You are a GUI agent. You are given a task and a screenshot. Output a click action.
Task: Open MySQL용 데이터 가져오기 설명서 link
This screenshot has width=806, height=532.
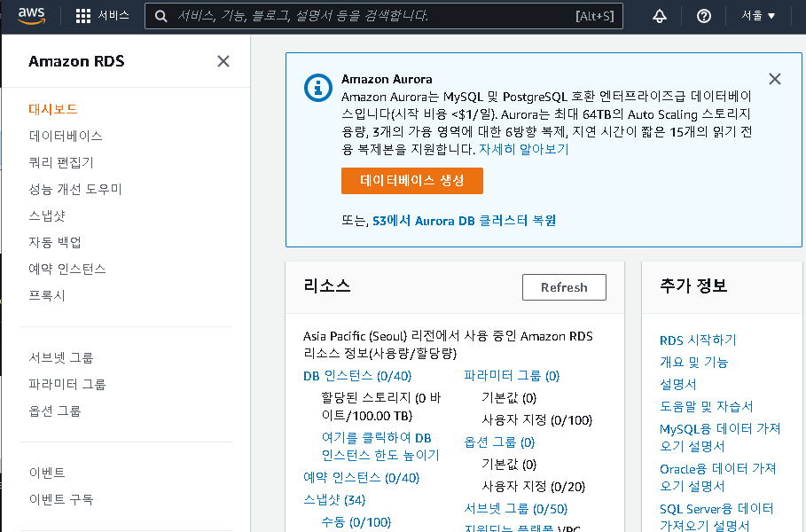(x=720, y=437)
